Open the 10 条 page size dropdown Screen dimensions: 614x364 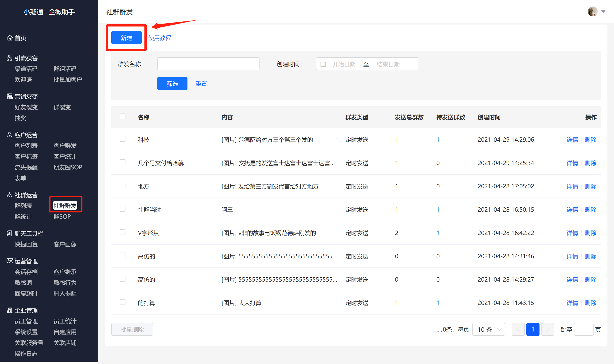(489, 329)
